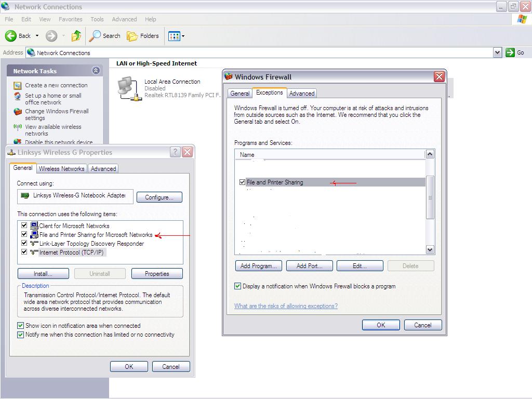The width and height of the screenshot is (532, 399).
Task: Click the Name column header
Action: coord(330,155)
